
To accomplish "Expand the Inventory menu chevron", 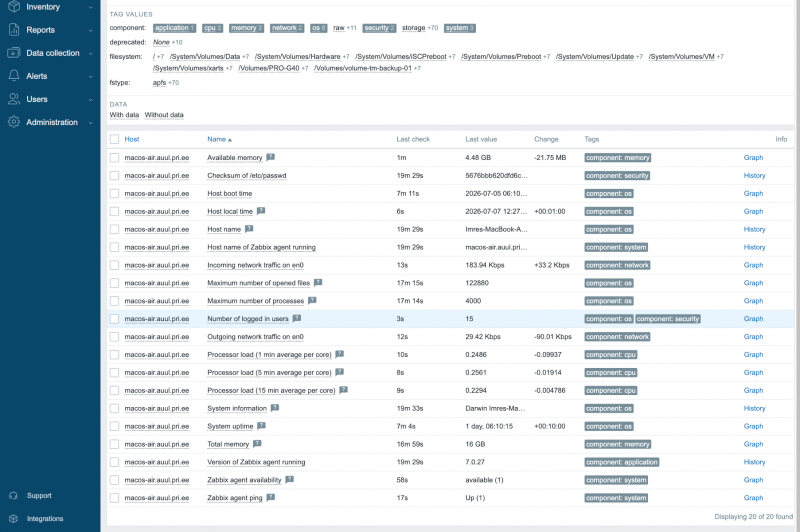I will click(90, 7).
